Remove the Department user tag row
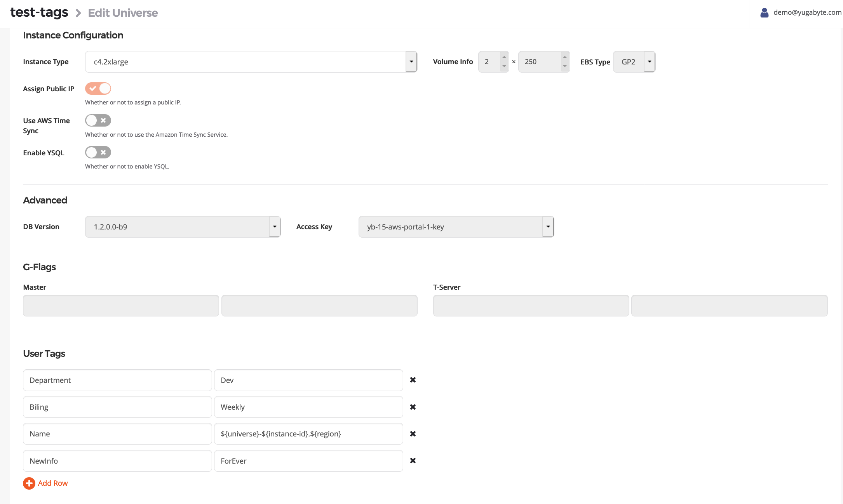Screen dimensions: 843x504 pyautogui.click(x=413, y=380)
